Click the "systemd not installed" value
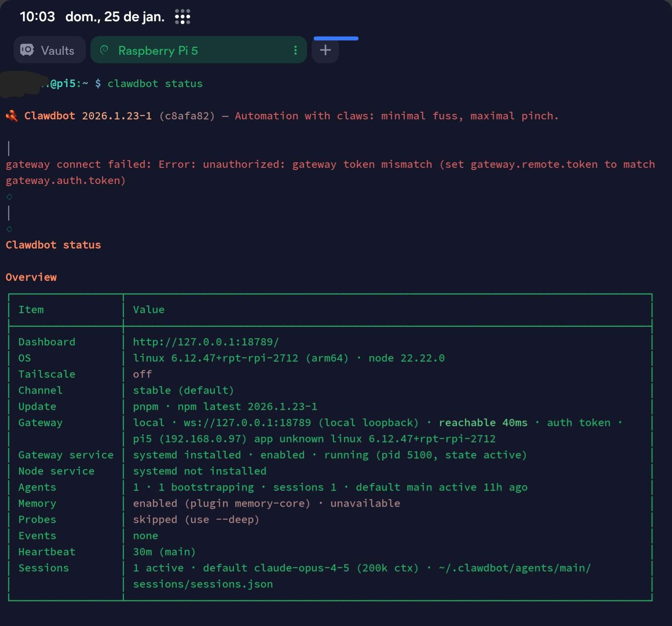Viewport: 672px width, 626px height. pyautogui.click(x=200, y=471)
